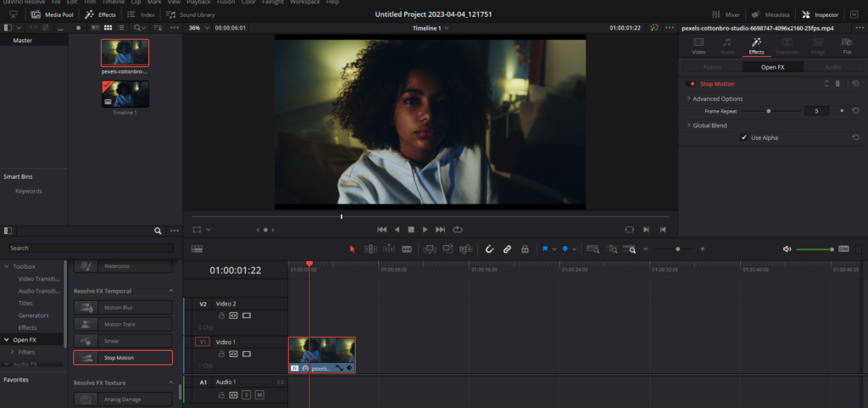Toggle the Media Pool panel

(x=52, y=14)
